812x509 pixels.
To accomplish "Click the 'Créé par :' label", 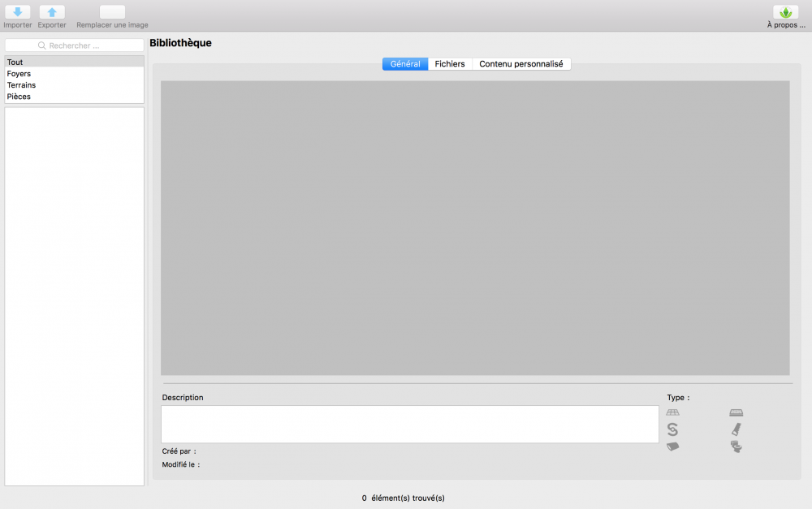I will pyautogui.click(x=179, y=451).
